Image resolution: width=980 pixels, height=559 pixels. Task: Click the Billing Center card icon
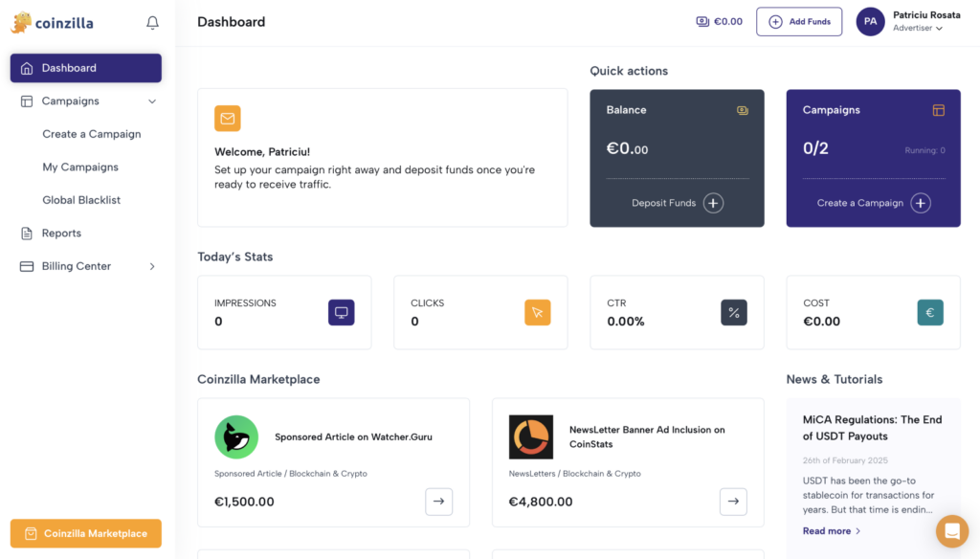(x=26, y=266)
